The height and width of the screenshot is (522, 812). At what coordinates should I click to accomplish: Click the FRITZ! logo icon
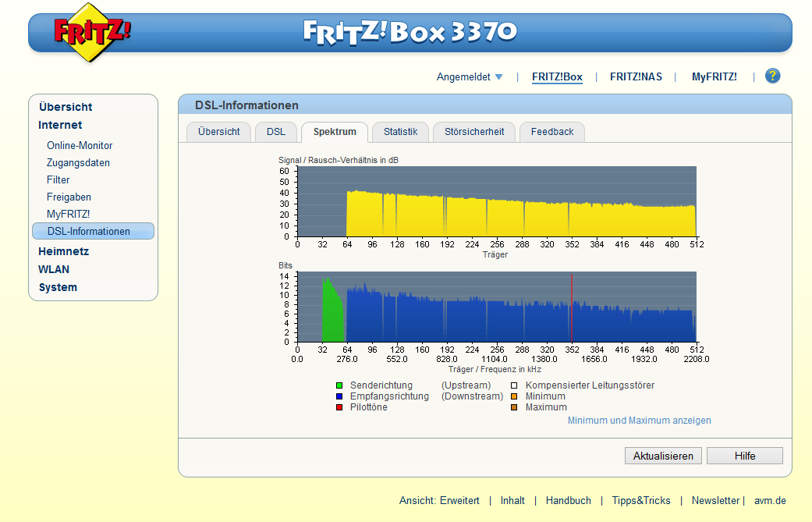[92, 32]
